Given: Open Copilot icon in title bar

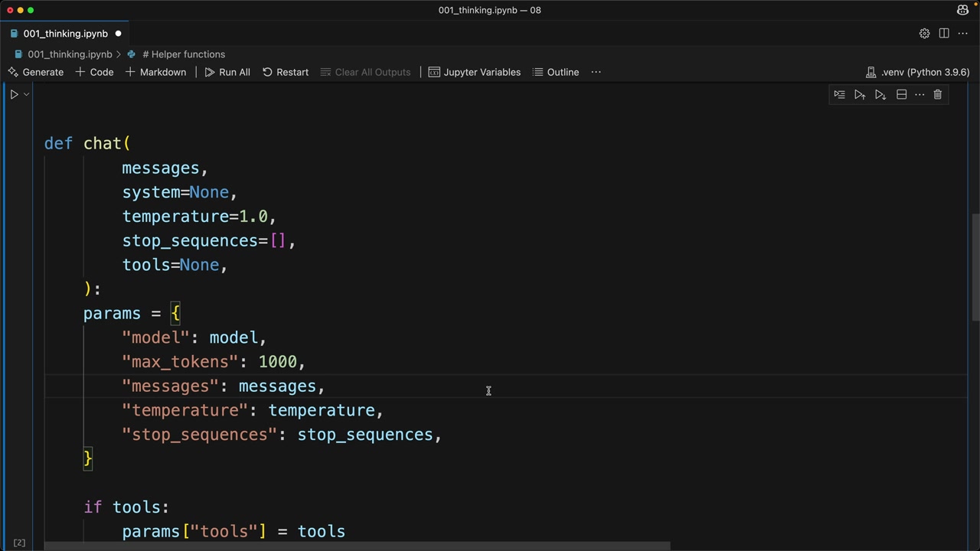Looking at the screenshot, I should pyautogui.click(x=962, y=10).
